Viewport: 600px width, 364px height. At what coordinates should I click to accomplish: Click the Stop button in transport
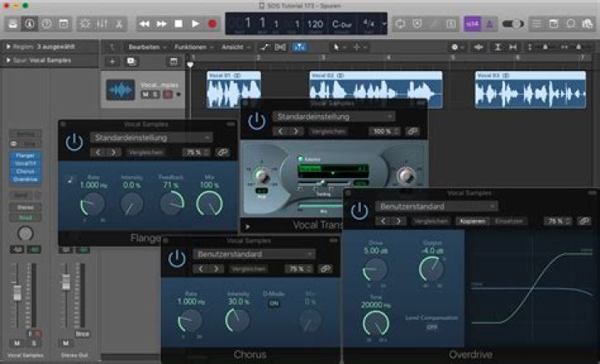[x=178, y=23]
